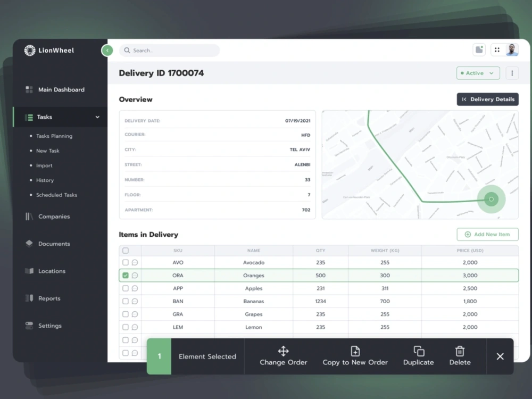This screenshot has height=399, width=532.
Task: Collapse sidebar with green arrow button
Action: click(x=107, y=51)
